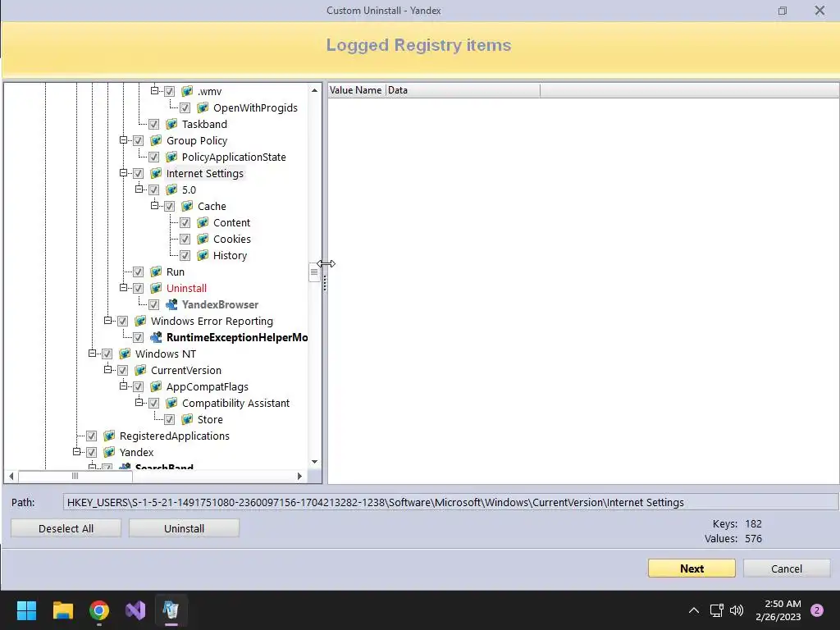This screenshot has width=840, height=630.
Task: Collapse the 5.0 tree node
Action: 139,189
